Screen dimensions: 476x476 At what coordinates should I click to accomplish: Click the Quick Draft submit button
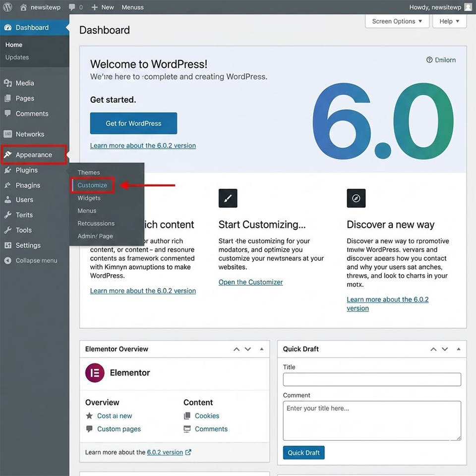point(303,453)
